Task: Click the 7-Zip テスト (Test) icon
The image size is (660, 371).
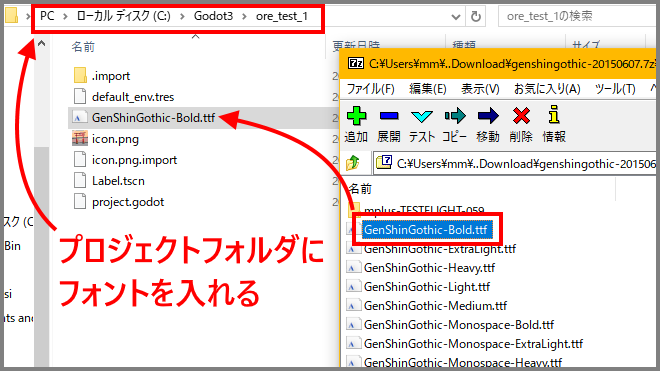Action: [x=421, y=116]
